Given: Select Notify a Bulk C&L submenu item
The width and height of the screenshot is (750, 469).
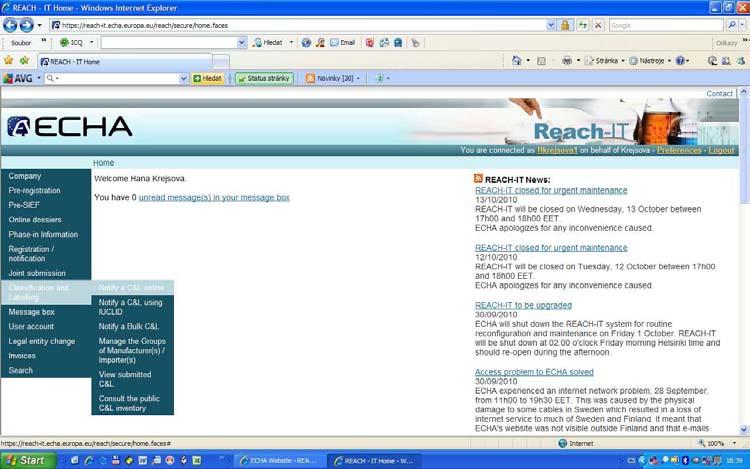Looking at the screenshot, I should click(x=132, y=326).
